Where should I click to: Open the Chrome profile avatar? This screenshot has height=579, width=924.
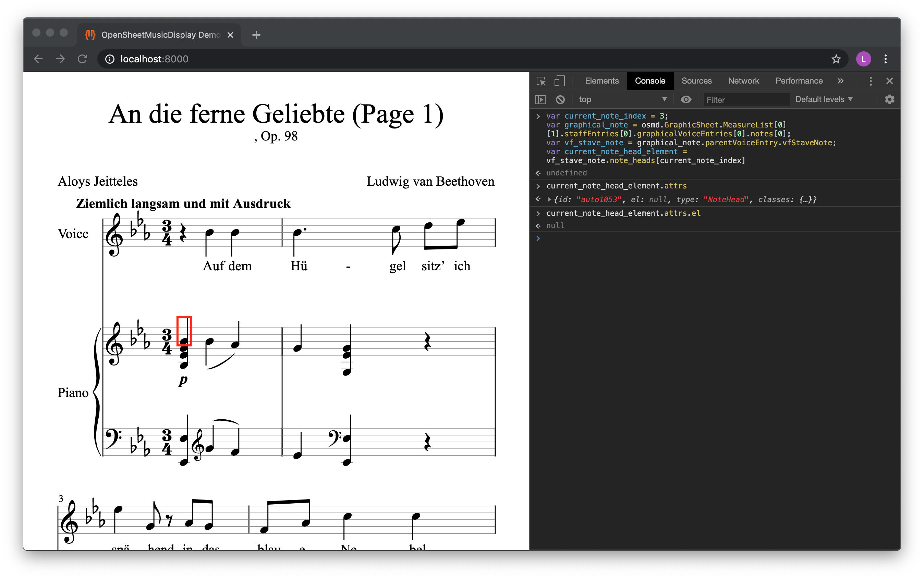[x=864, y=59]
